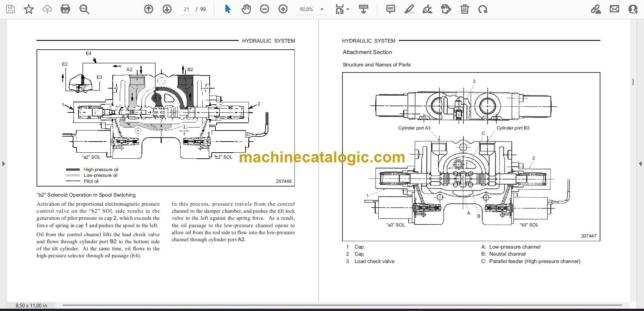Open the 90,8% zoom level dropdown
Screen dimensions: 644x311
(x=312, y=9)
